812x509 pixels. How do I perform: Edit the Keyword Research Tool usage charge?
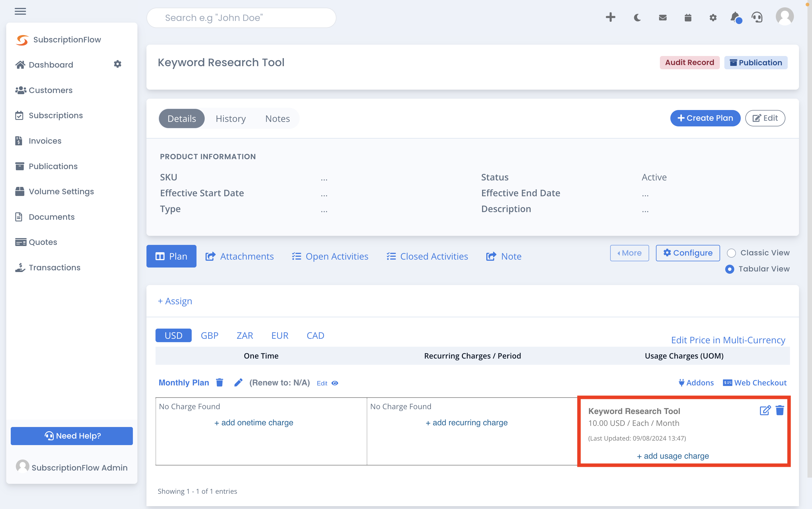tap(765, 411)
